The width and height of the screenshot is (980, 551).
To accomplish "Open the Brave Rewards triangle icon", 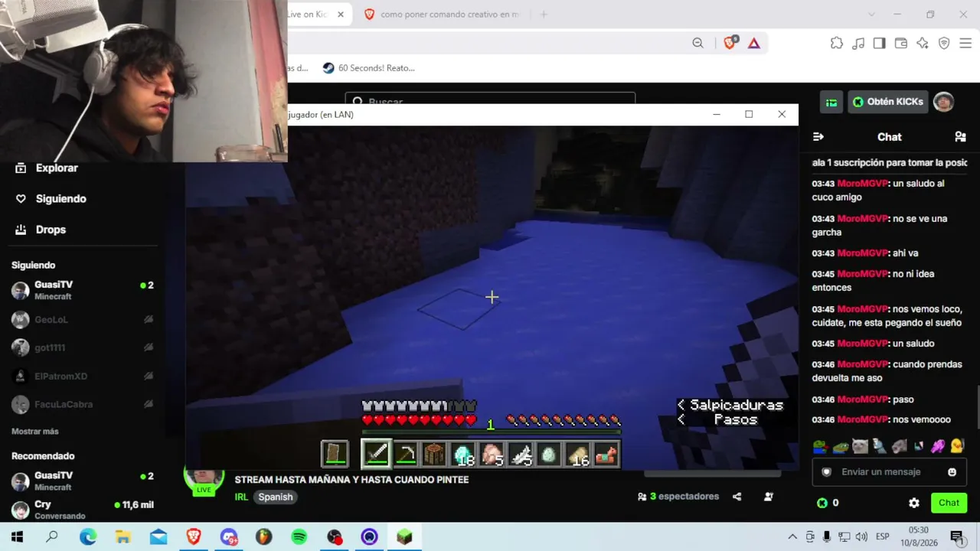I will 754,43.
